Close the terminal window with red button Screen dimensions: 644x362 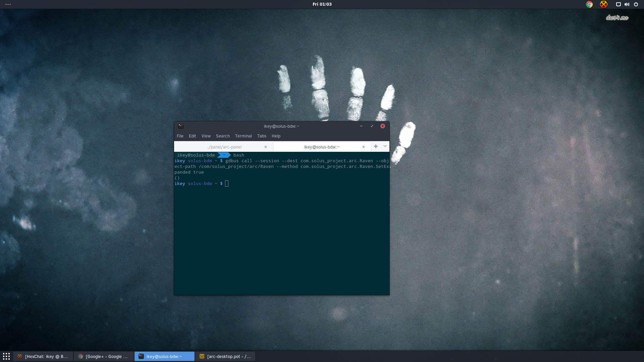(383, 126)
